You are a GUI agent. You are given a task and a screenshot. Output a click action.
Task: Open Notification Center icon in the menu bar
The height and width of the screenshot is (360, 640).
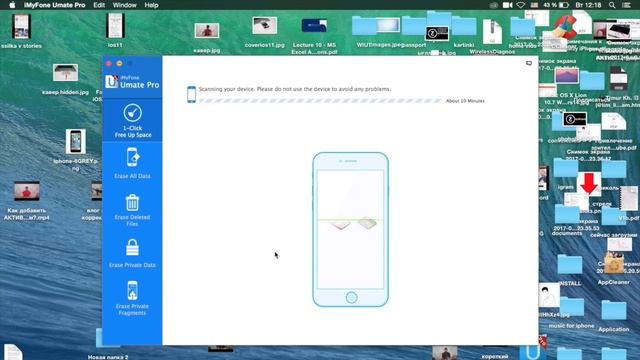click(x=627, y=5)
